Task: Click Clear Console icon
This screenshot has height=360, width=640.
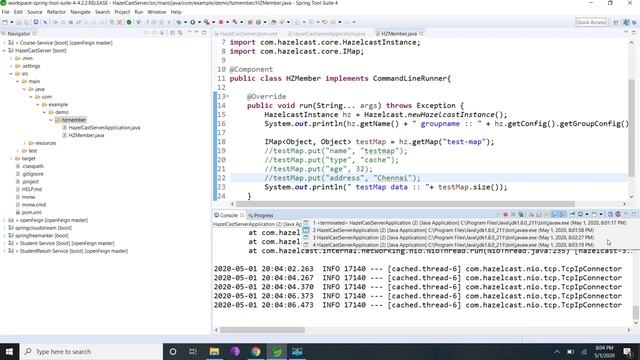Action: pyautogui.click(x=532, y=214)
